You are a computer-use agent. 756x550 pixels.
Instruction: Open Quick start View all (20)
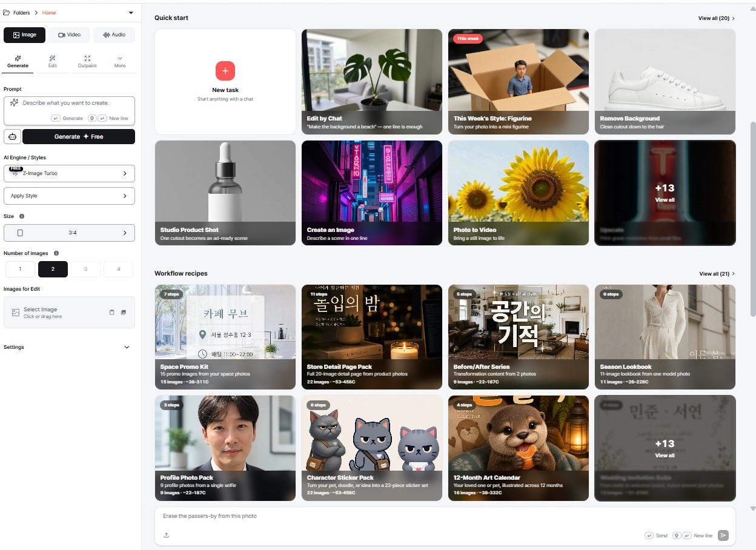[x=717, y=18]
